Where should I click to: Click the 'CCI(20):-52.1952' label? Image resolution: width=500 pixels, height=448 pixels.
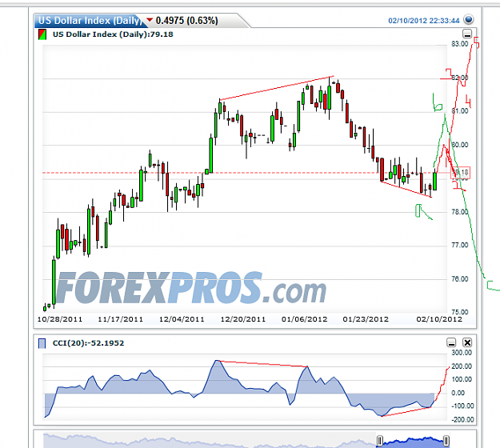click(88, 343)
